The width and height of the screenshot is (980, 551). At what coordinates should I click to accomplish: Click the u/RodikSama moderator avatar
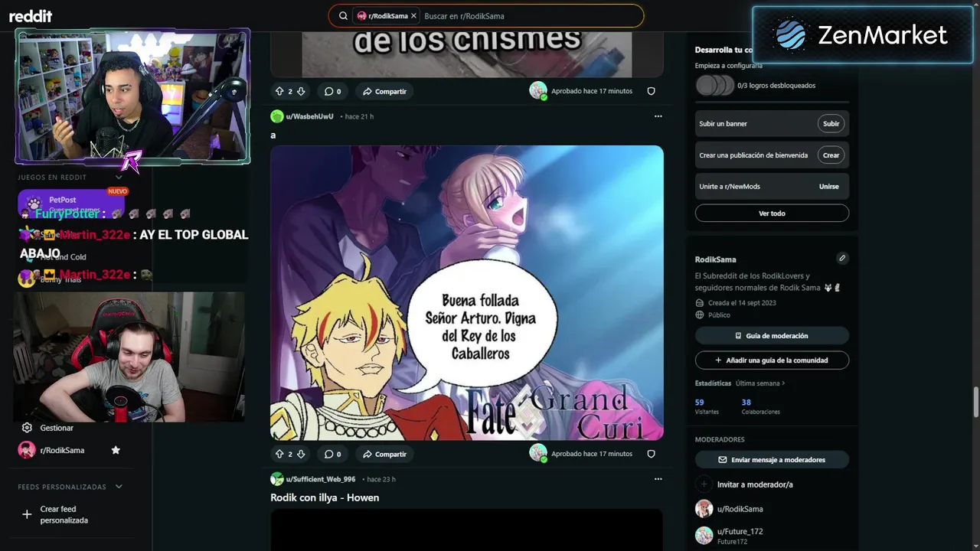click(x=704, y=509)
